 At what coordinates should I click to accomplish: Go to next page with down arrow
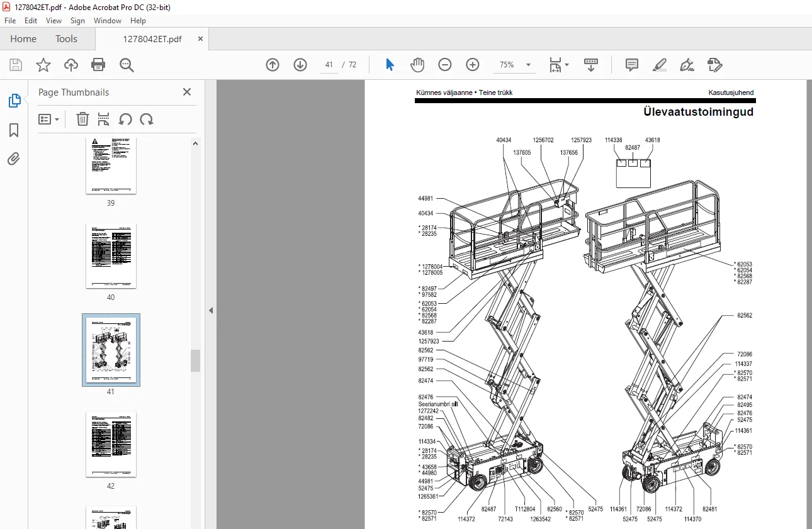pos(300,65)
